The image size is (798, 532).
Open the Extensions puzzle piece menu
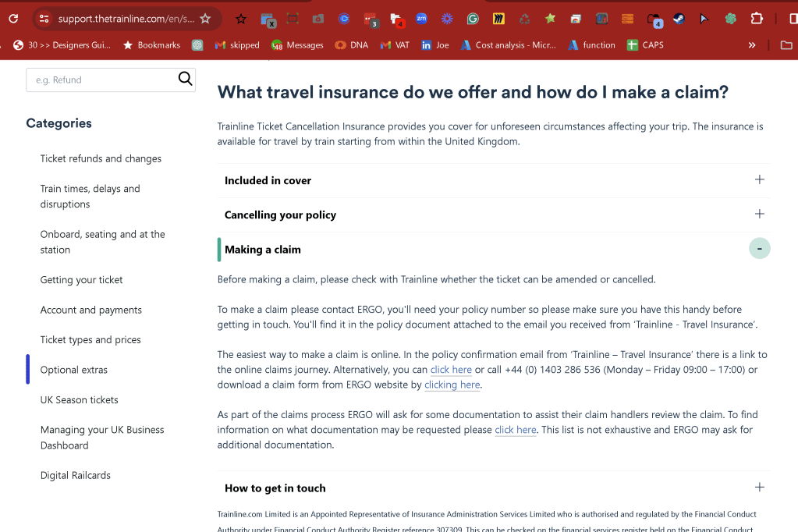click(757, 19)
